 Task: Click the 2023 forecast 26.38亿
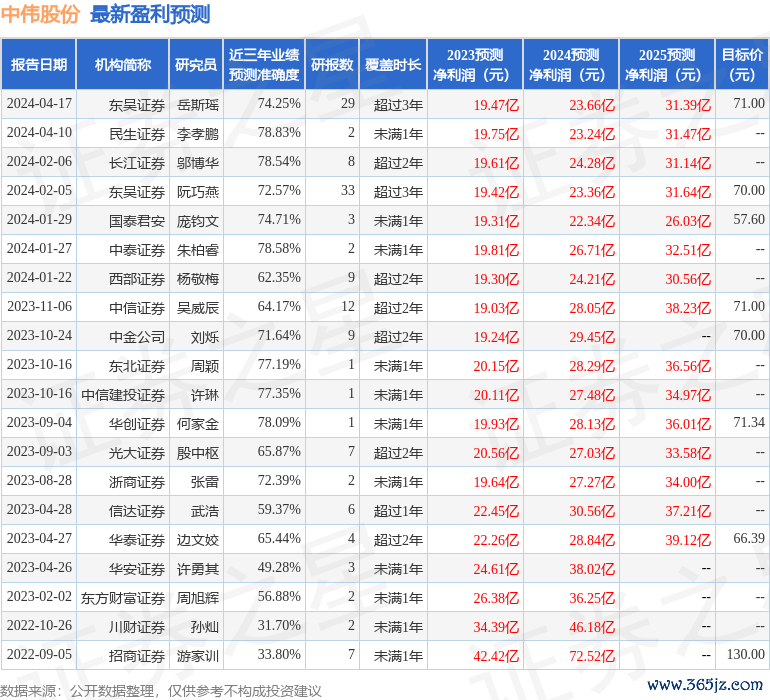(496, 597)
